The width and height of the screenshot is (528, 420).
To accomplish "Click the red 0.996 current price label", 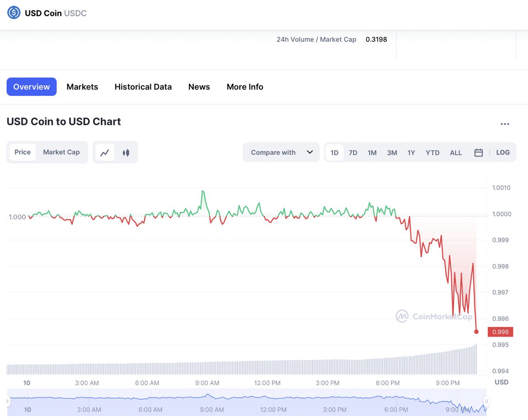I will pyautogui.click(x=500, y=332).
